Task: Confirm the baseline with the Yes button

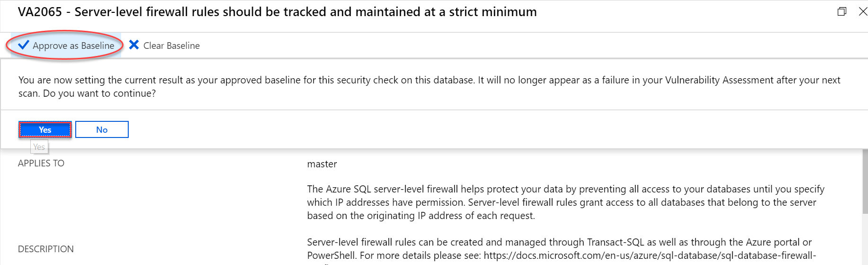Action: (x=45, y=129)
